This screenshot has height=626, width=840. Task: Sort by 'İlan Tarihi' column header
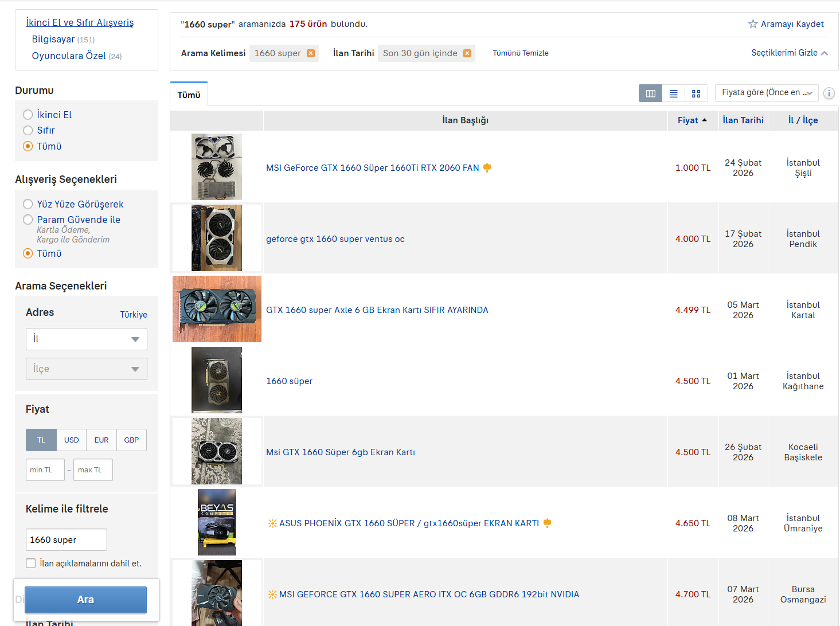743,120
